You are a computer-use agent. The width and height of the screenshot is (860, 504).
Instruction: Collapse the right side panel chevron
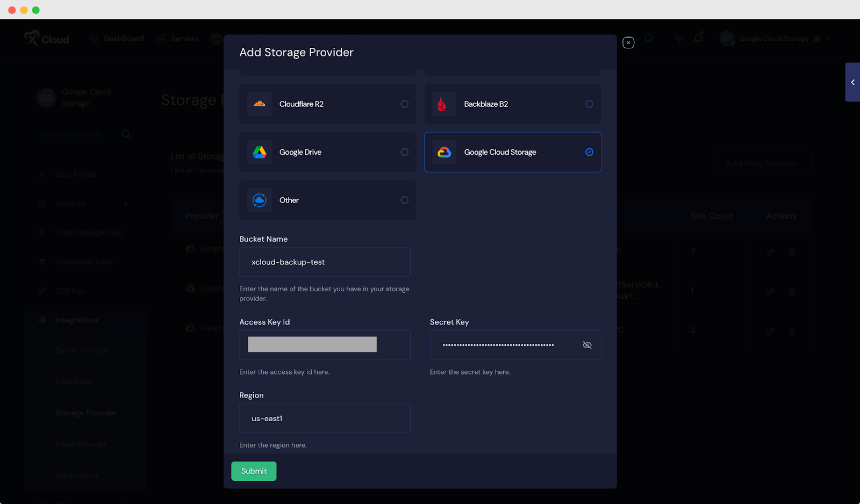pyautogui.click(x=852, y=82)
